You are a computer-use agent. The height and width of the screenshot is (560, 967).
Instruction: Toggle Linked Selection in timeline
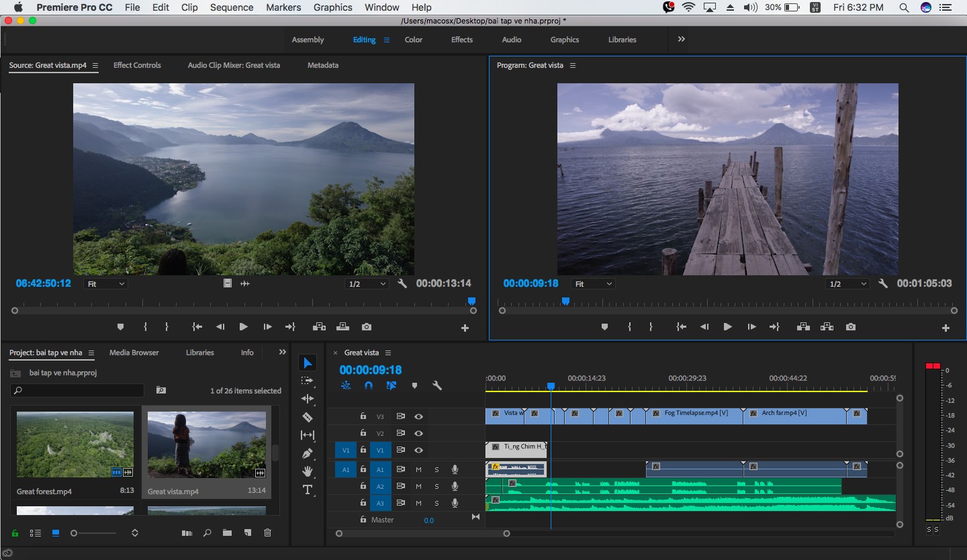coord(392,385)
